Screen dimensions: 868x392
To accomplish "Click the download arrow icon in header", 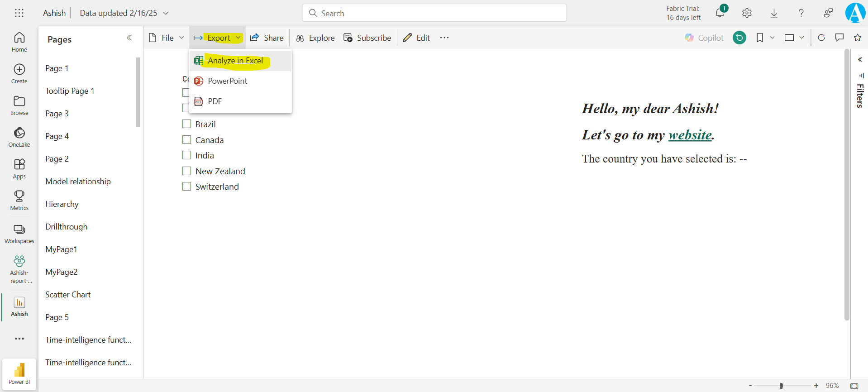I will [774, 13].
